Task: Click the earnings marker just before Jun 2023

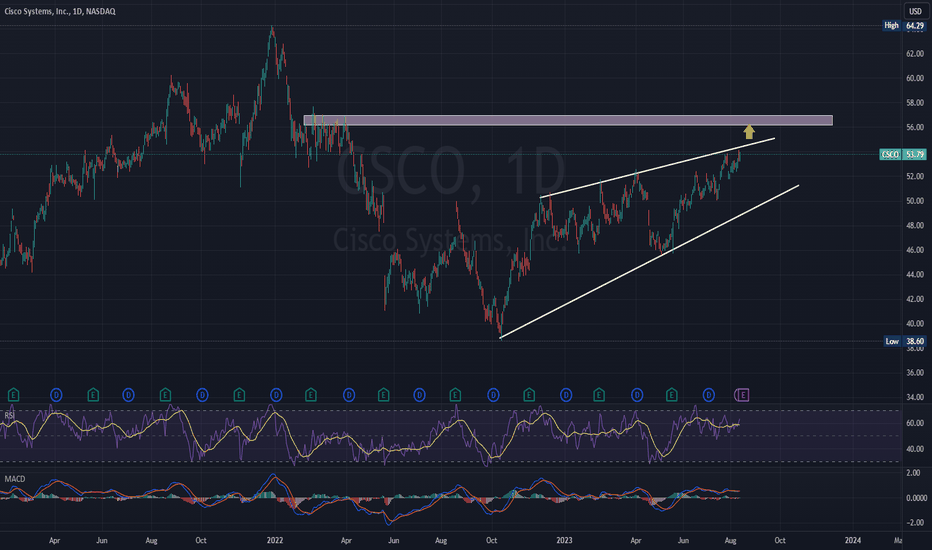Action: (672, 394)
